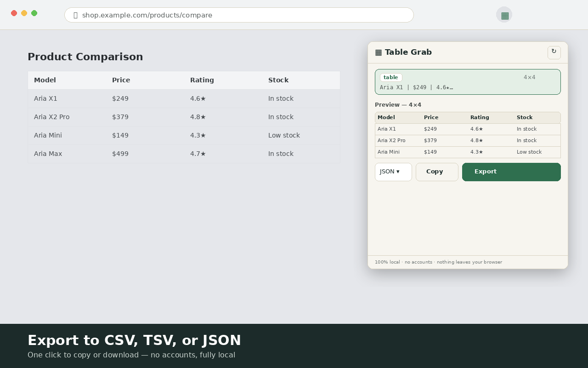Screen dimensions: 588x368
Task: Click '4.8★' rating in the webpage table
Action: 198,117
